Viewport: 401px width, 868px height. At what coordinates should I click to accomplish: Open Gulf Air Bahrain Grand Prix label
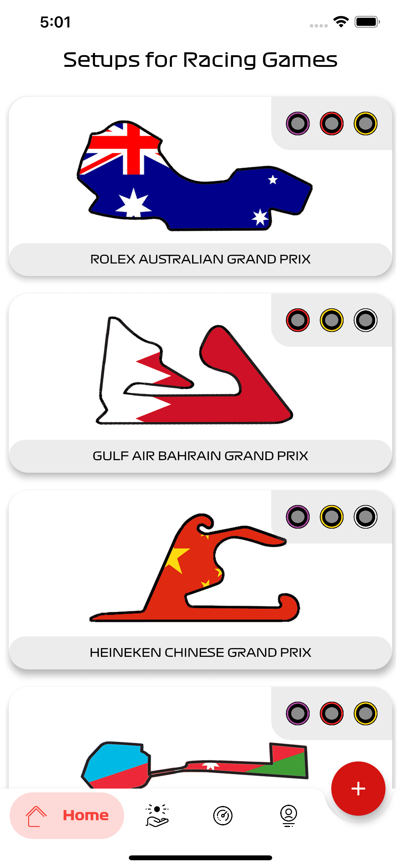click(x=200, y=456)
